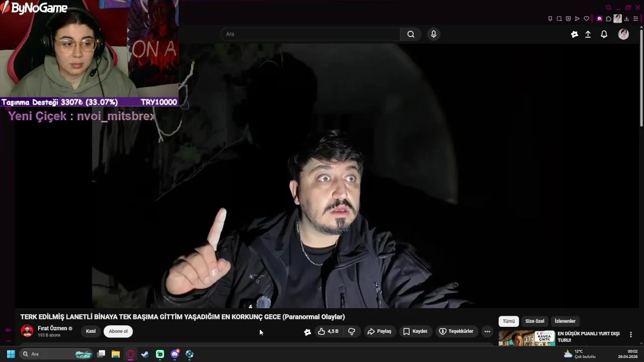644x362 pixels.
Task: Click the star-shaped icon next to upload
Action: (575, 34)
